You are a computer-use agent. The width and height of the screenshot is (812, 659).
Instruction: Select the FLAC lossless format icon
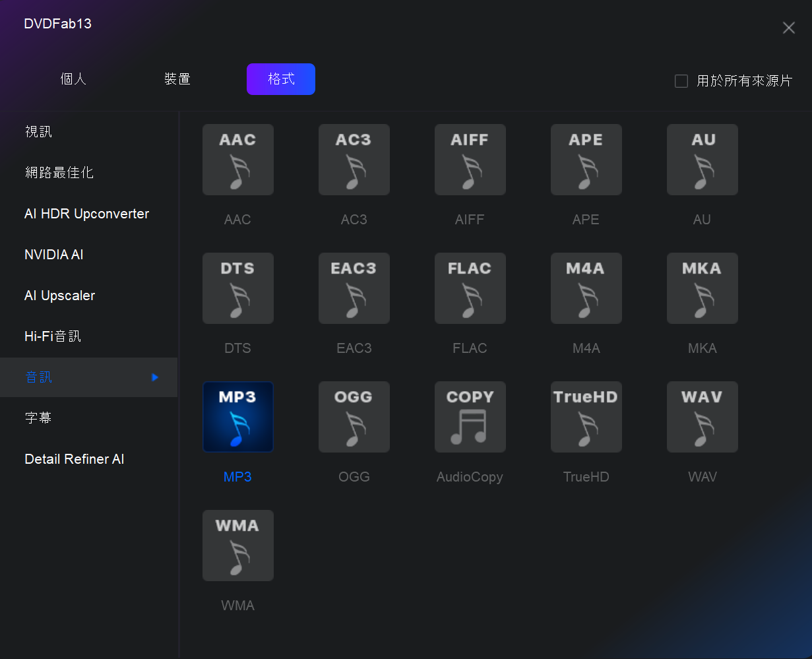[470, 288]
